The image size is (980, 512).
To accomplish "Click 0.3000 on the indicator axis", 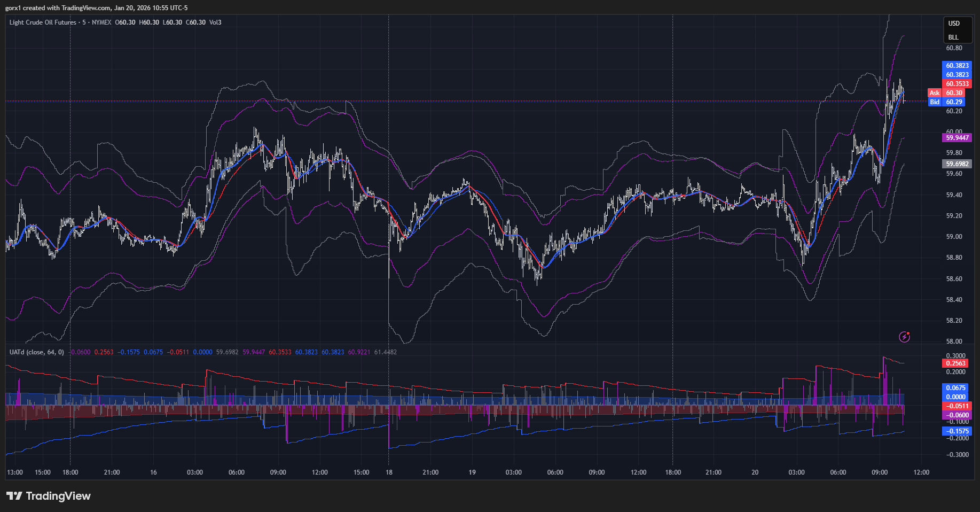I will 956,356.
